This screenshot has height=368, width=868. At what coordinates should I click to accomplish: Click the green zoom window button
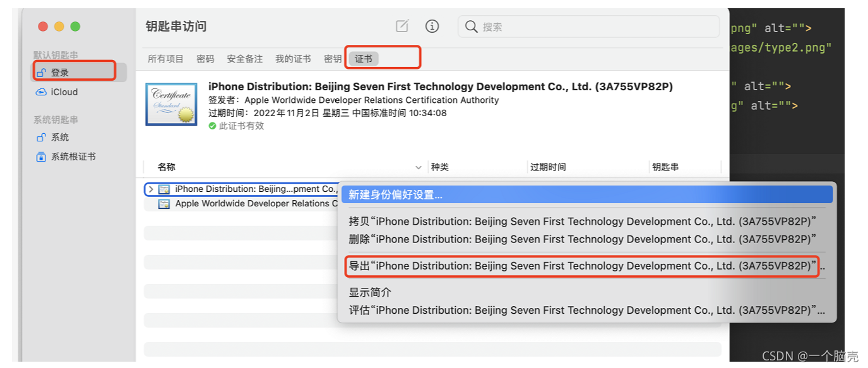pyautogui.click(x=75, y=27)
